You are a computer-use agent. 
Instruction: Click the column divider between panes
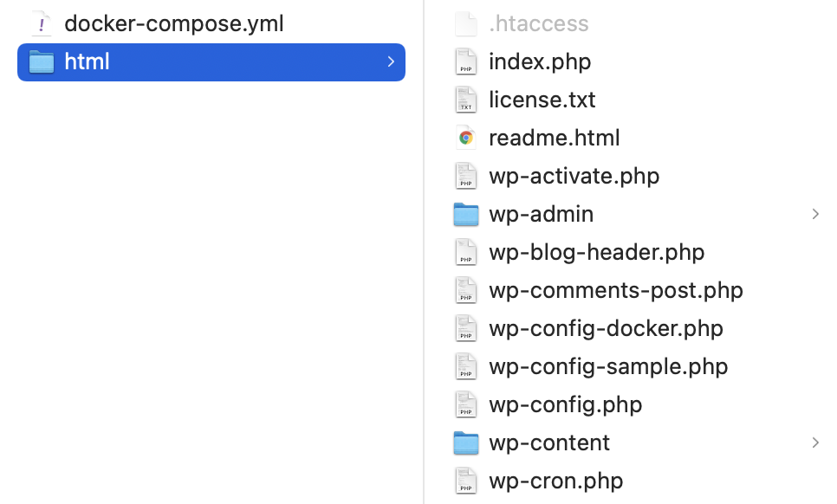tap(424, 252)
